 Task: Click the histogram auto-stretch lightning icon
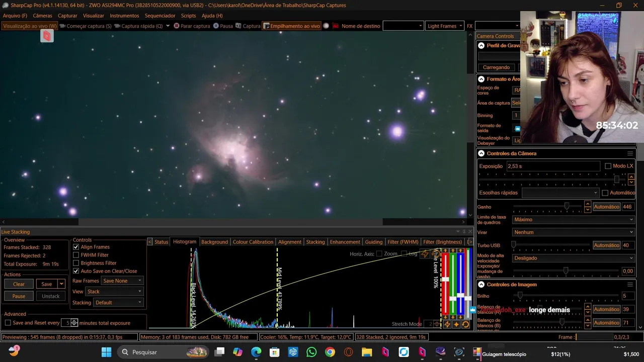[x=425, y=254]
